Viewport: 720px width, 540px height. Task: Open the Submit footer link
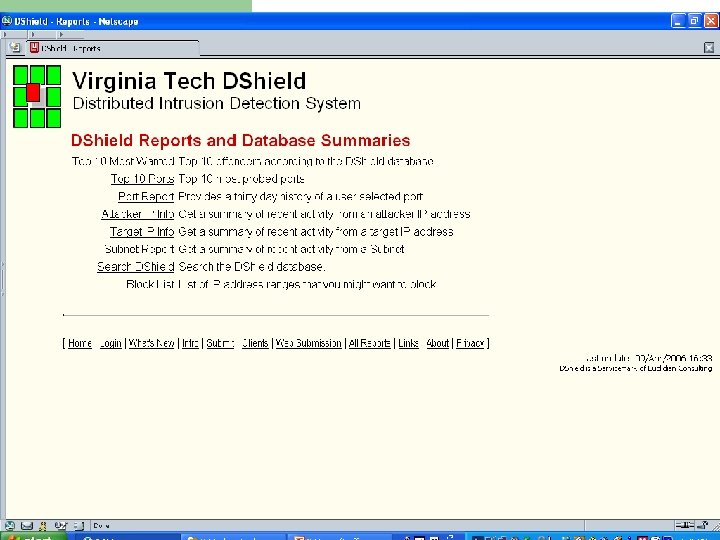pyautogui.click(x=220, y=343)
